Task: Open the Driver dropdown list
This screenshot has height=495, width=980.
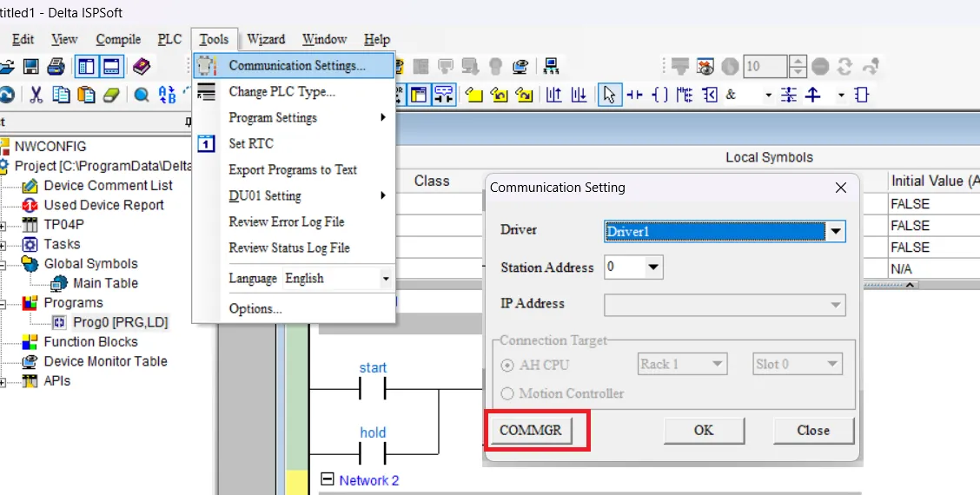Action: pos(836,232)
